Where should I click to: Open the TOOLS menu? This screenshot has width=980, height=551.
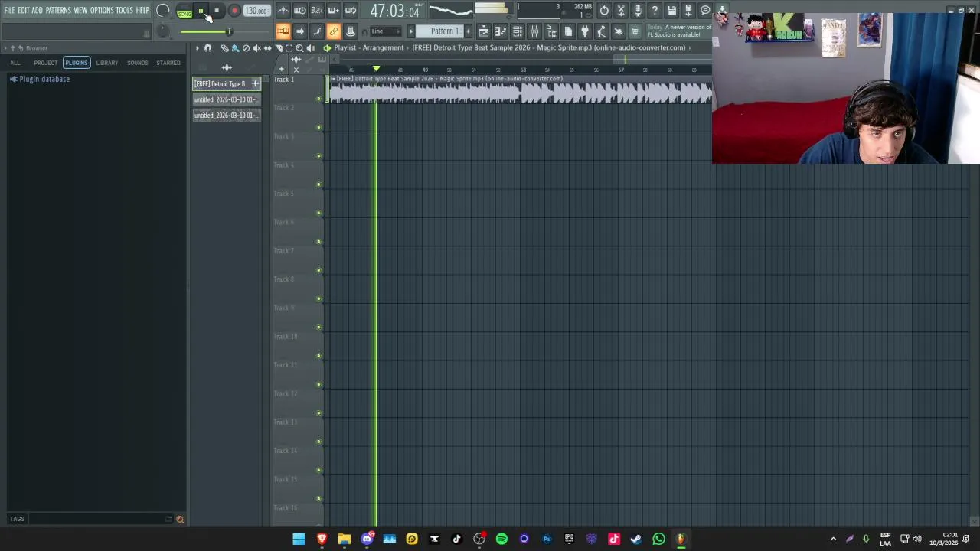coord(125,10)
